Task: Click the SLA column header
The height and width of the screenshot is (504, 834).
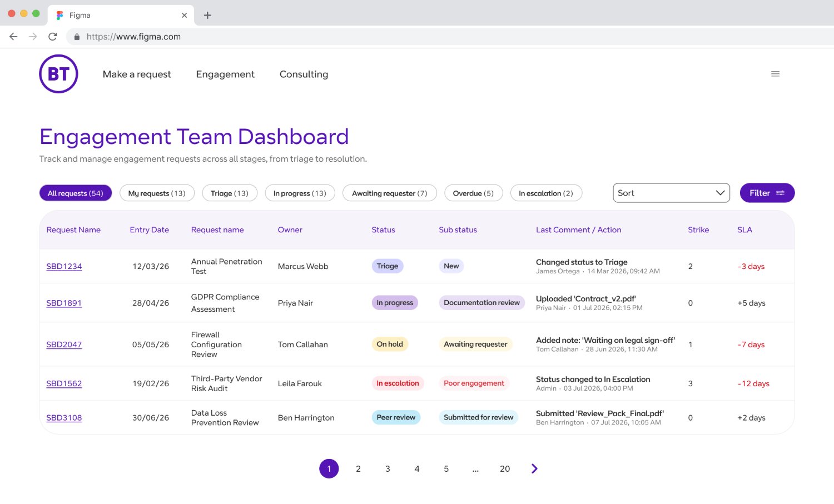Action: 744,229
